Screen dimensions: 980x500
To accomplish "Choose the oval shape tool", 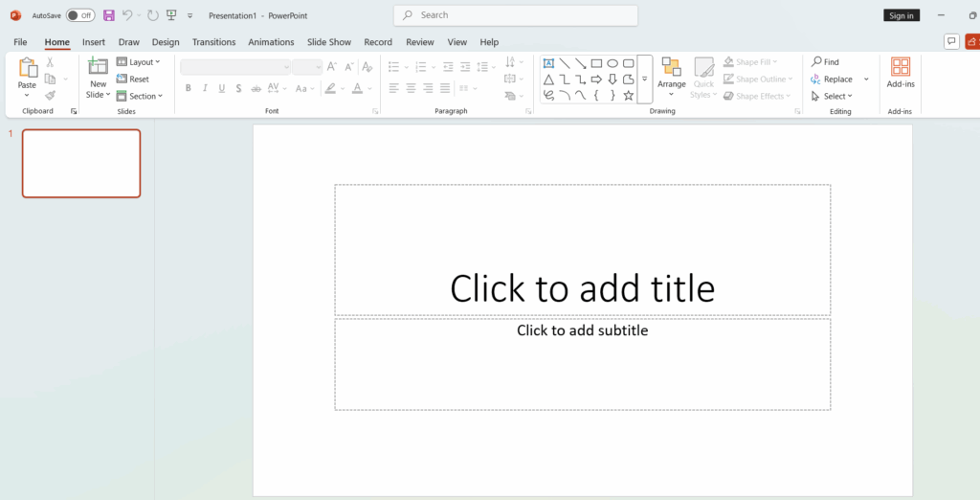I will click(612, 63).
